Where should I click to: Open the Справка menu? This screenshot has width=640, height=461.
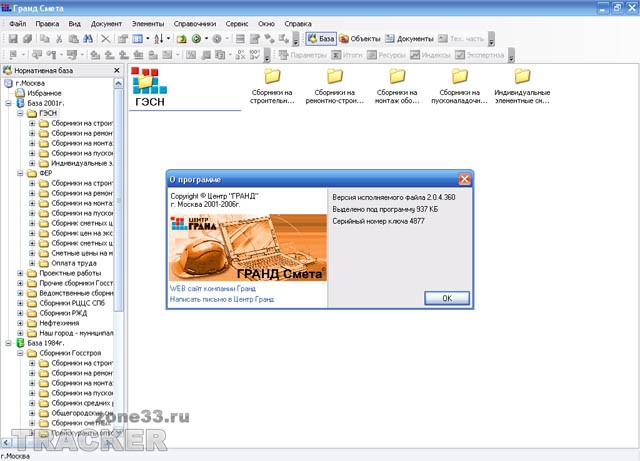click(x=298, y=24)
